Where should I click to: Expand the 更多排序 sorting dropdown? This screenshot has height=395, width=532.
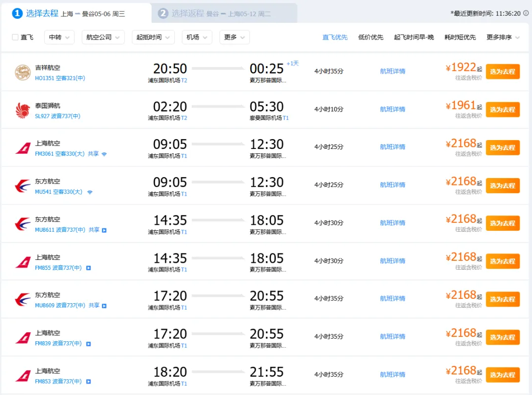(503, 37)
